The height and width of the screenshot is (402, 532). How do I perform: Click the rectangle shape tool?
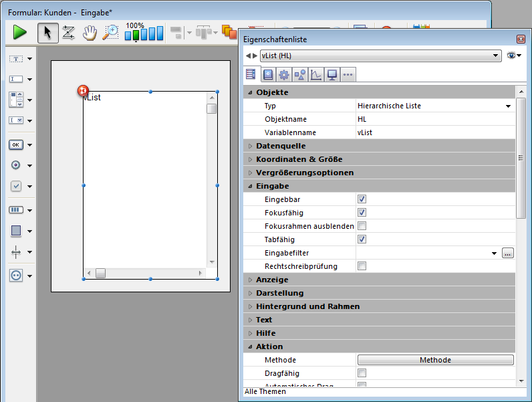coord(16,231)
